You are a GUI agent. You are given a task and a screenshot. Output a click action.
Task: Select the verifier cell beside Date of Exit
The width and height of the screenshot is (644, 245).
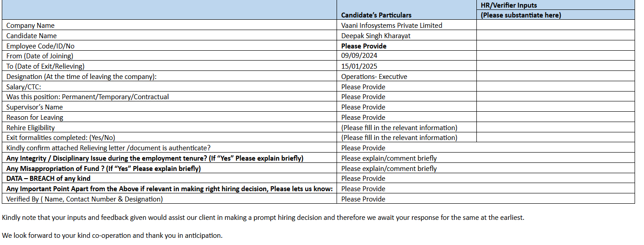(555, 66)
